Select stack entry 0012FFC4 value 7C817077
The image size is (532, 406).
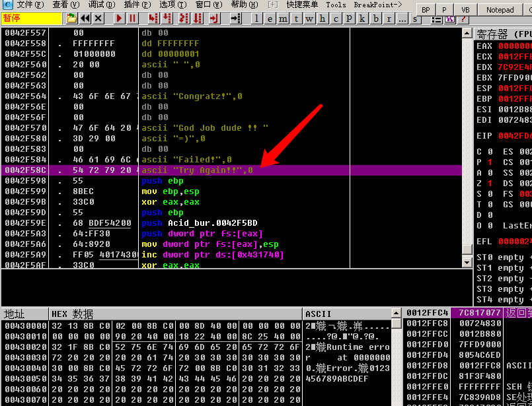click(479, 312)
